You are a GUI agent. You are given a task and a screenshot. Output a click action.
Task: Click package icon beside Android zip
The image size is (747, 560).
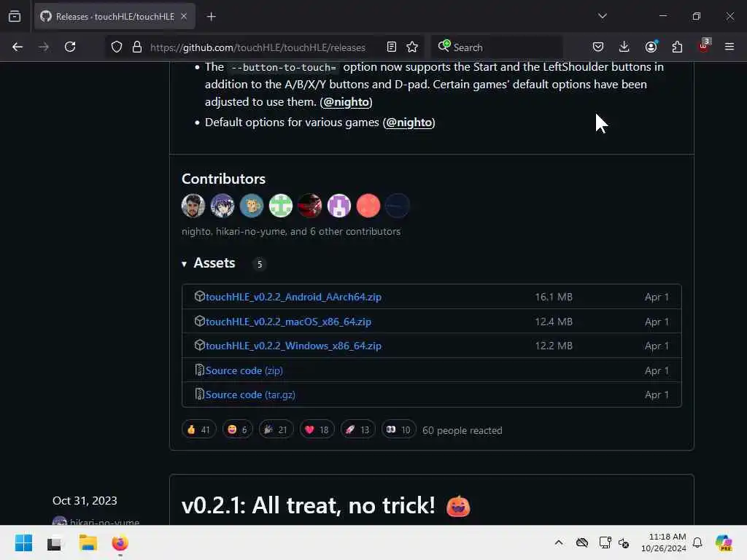(200, 296)
